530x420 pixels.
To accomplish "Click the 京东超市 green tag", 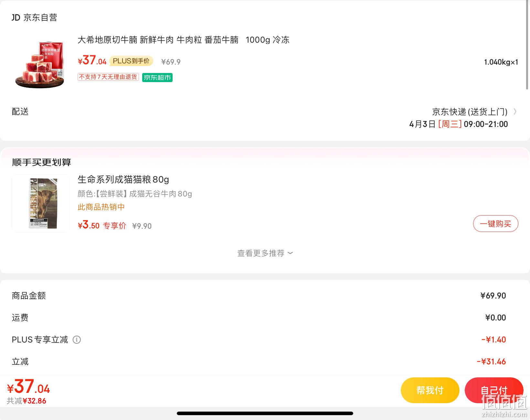I will 157,78.
